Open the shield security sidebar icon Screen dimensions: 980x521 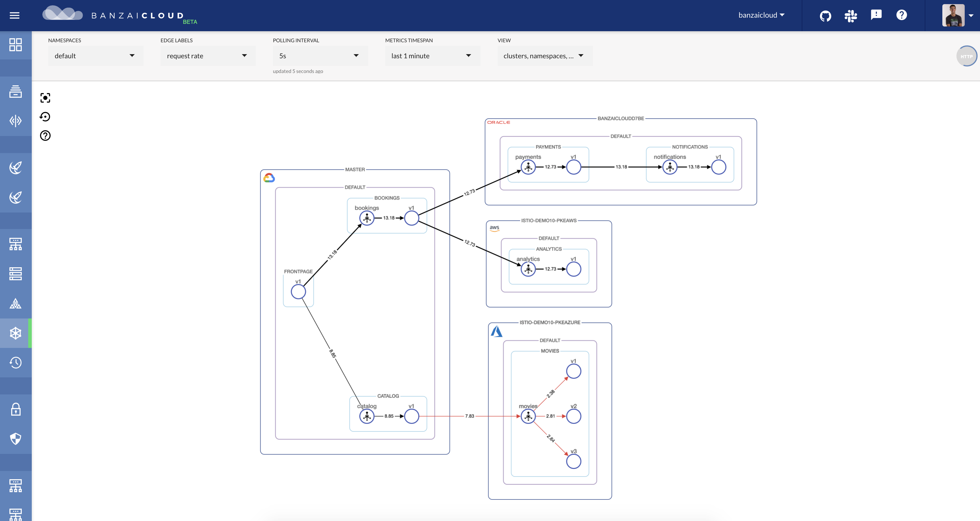point(16,439)
